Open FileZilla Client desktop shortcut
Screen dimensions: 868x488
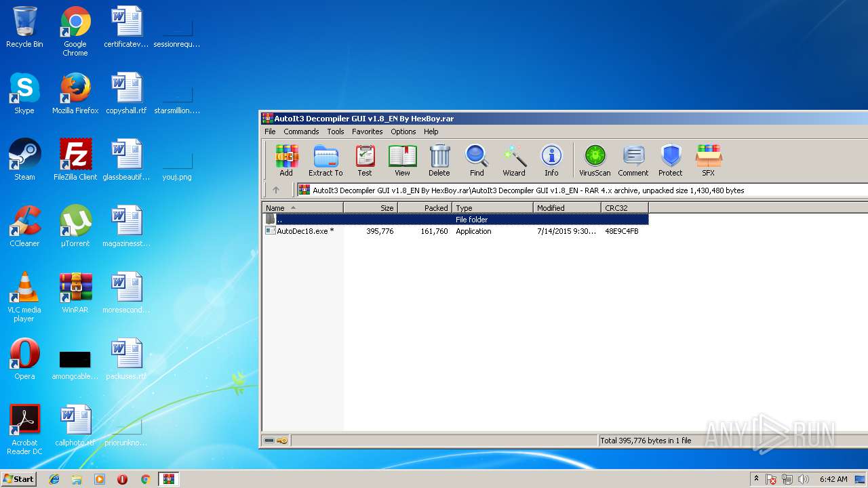(x=75, y=161)
